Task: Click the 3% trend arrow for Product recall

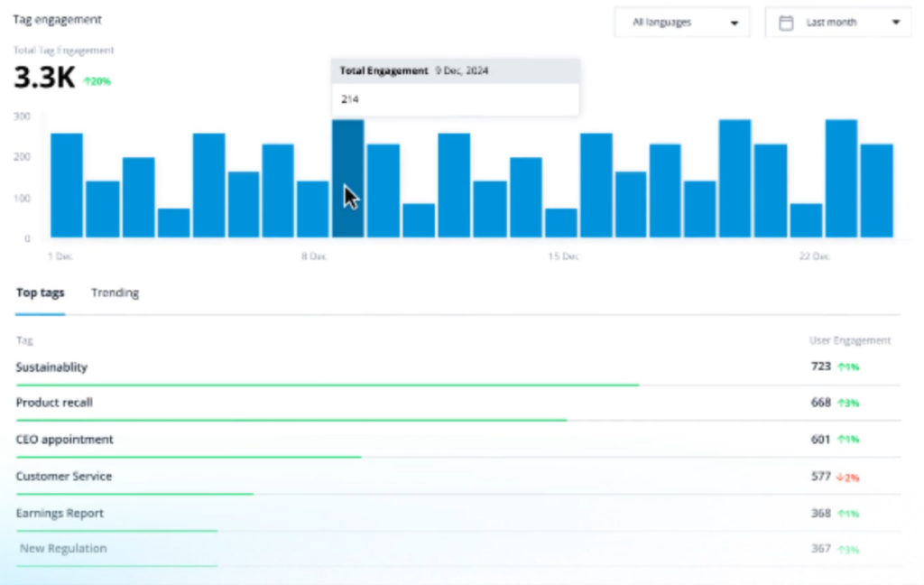Action: 840,404
